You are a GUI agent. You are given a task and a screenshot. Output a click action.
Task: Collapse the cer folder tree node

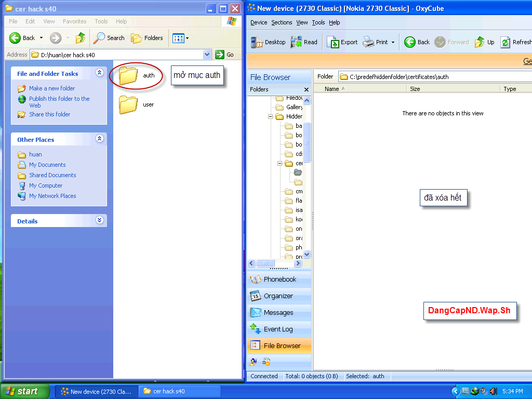280,164
